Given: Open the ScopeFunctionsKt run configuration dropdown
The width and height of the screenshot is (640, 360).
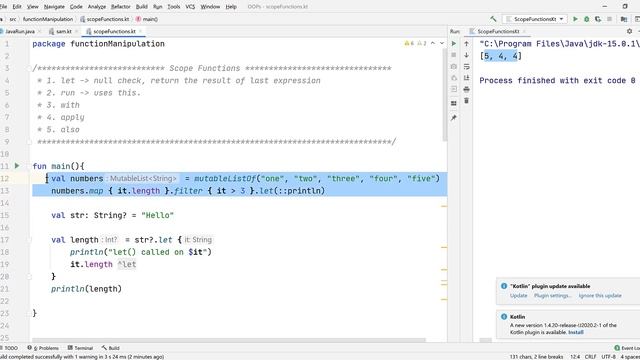Looking at the screenshot, I should point(535,19).
